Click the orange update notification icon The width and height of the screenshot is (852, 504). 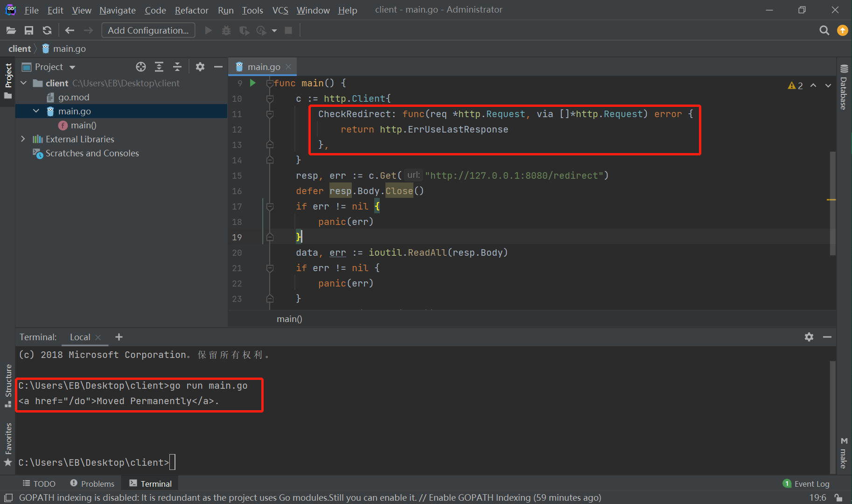[x=843, y=30]
